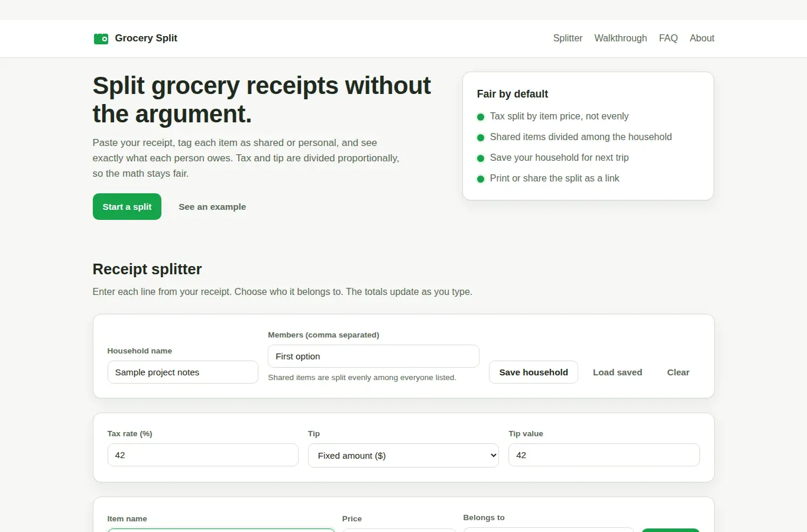The height and width of the screenshot is (532, 807).
Task: Click the helper text about shared items split evenly
Action: [x=362, y=378]
